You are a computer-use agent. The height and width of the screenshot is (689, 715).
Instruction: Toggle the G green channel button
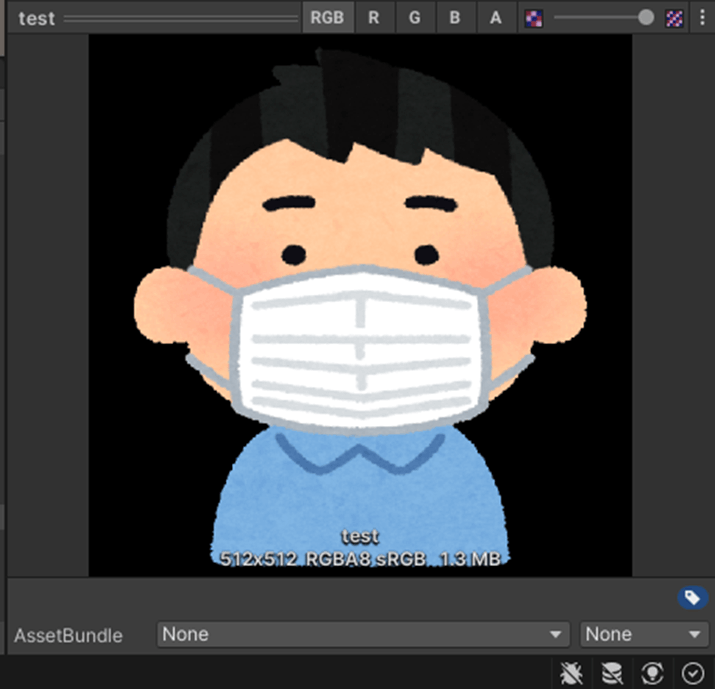click(414, 18)
